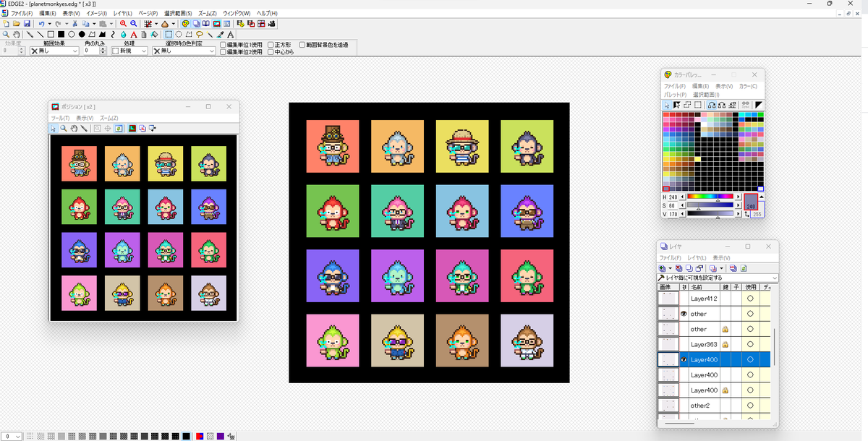Check the 中心から option
The image size is (868, 441).
click(271, 52)
